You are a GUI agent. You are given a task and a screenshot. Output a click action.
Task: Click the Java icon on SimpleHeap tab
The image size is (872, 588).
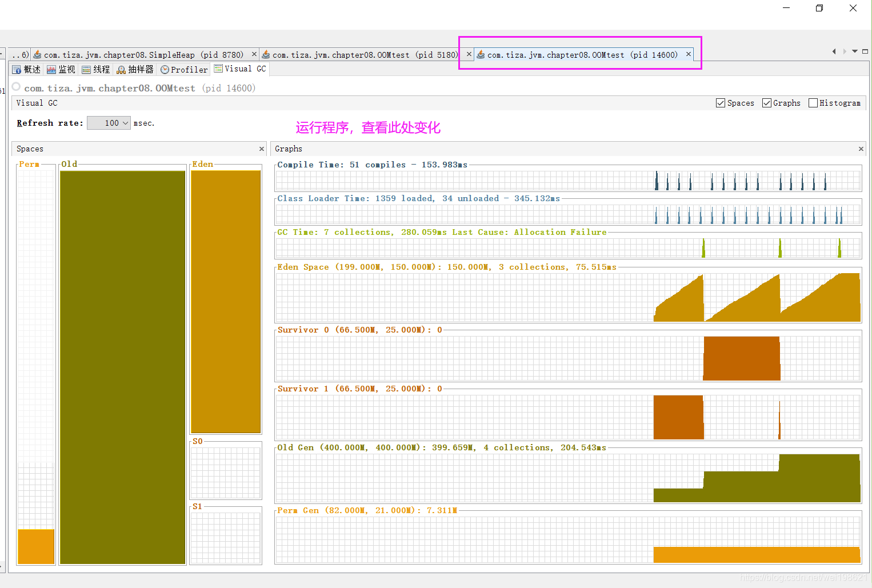point(38,55)
